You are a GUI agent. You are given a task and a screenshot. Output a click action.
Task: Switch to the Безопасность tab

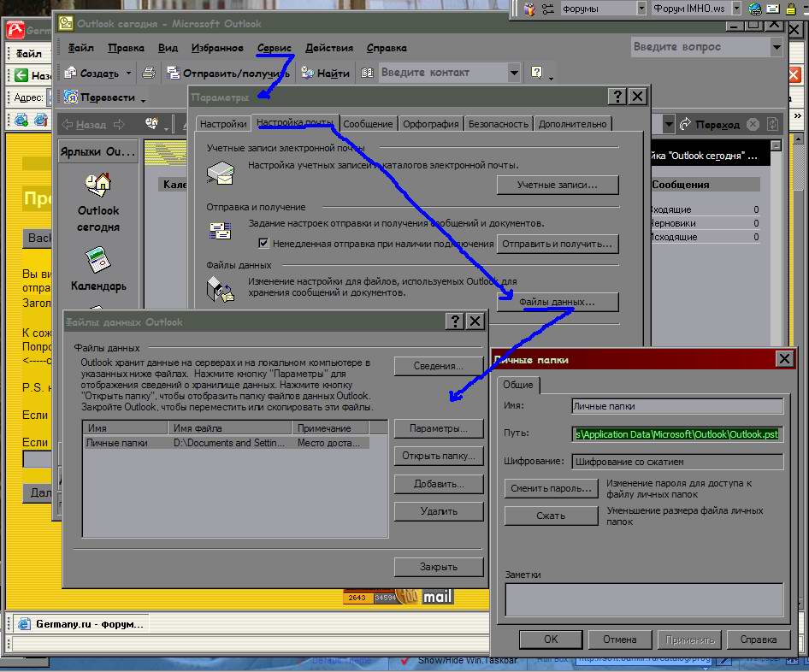(499, 124)
